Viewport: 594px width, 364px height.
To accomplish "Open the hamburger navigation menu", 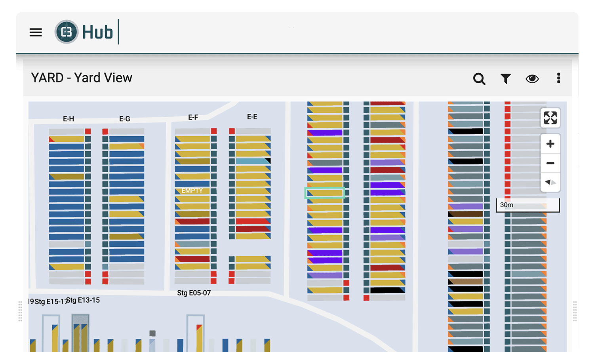I will coord(36,32).
